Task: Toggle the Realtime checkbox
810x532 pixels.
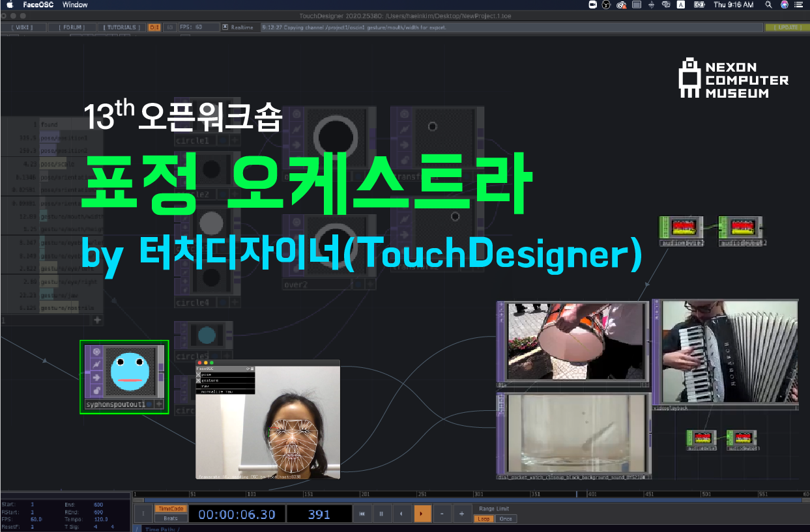Action: (225, 27)
